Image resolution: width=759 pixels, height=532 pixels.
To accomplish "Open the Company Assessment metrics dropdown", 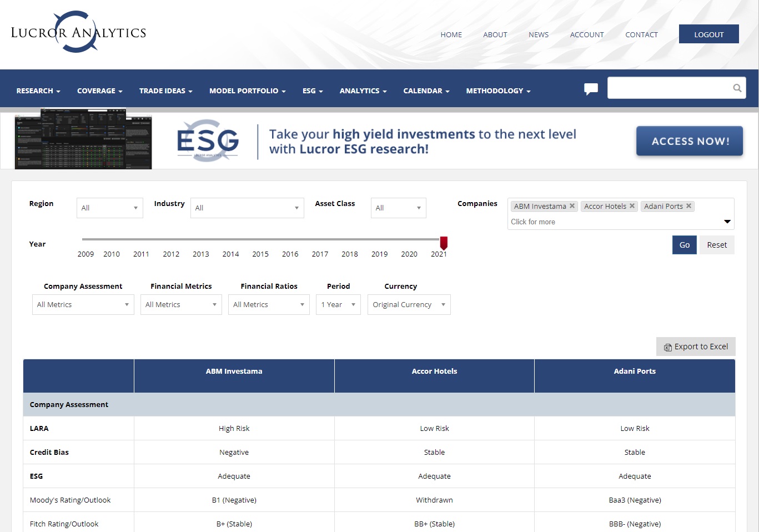I will [83, 304].
